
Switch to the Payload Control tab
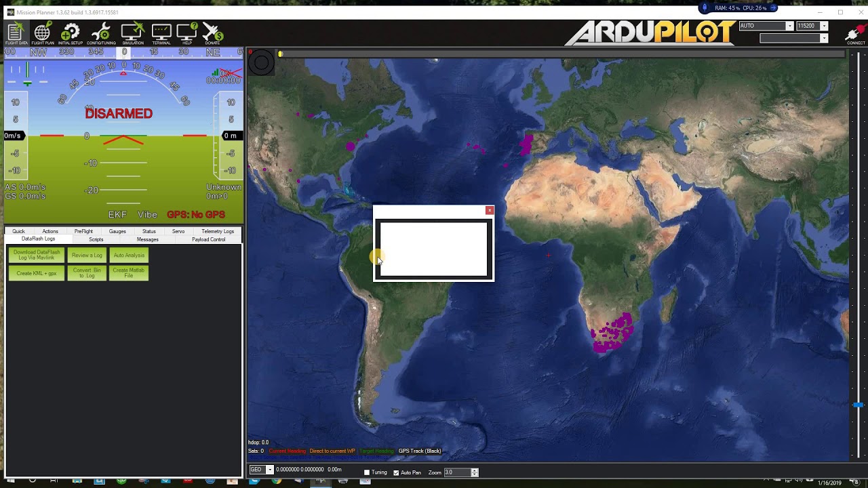(209, 239)
